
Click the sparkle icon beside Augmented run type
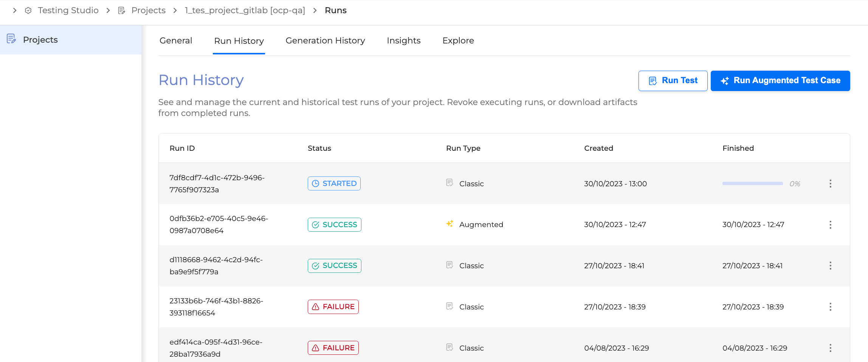point(449,224)
